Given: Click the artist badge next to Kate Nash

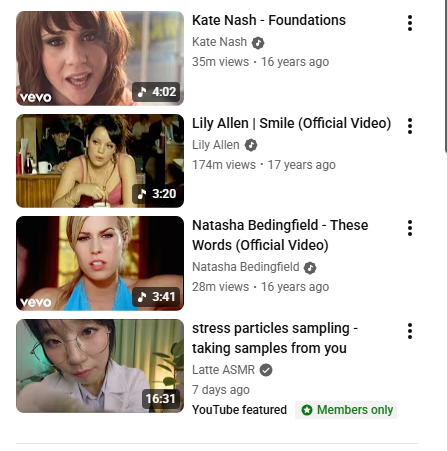Looking at the screenshot, I should coord(258,43).
